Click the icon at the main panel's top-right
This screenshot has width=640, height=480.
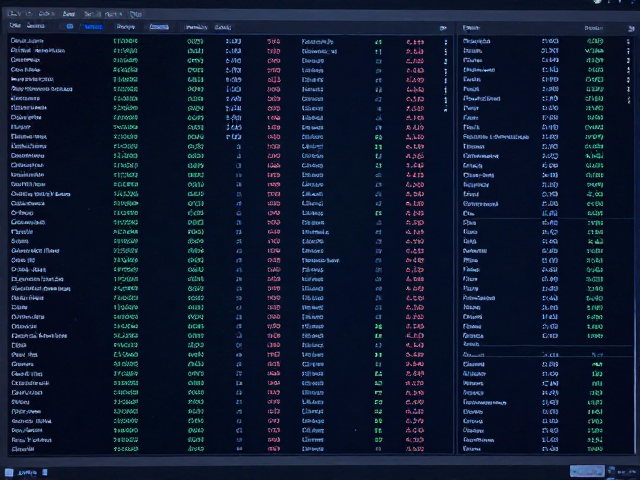click(443, 28)
